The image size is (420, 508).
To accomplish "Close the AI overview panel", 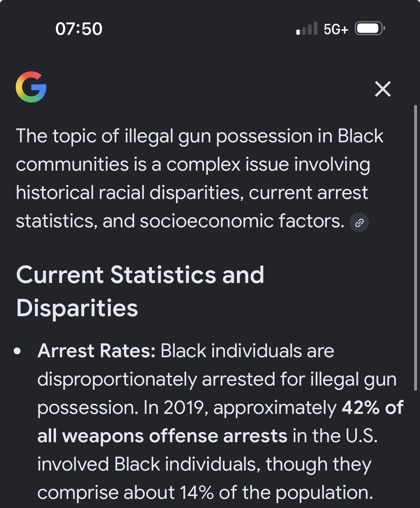I will (x=383, y=89).
